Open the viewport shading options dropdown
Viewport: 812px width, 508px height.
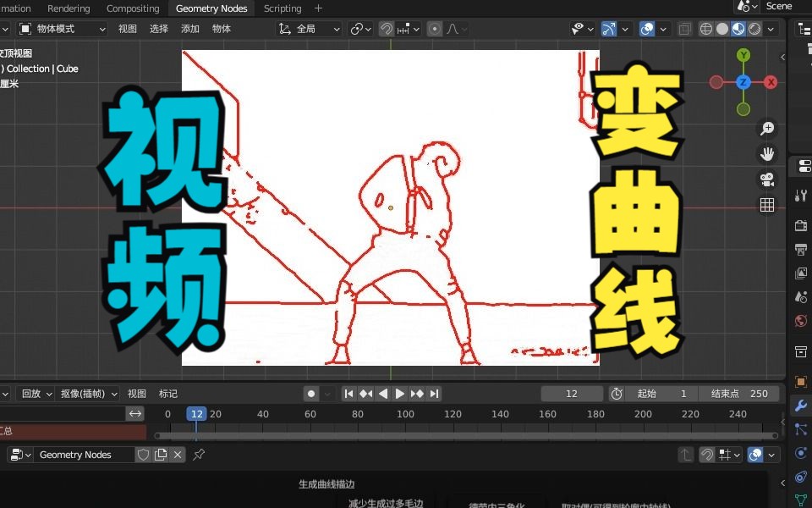771,29
